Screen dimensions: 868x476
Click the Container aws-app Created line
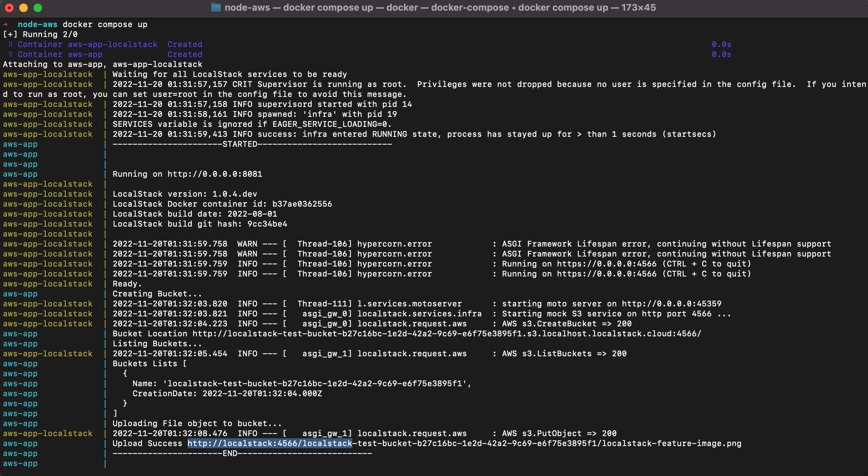(110, 54)
